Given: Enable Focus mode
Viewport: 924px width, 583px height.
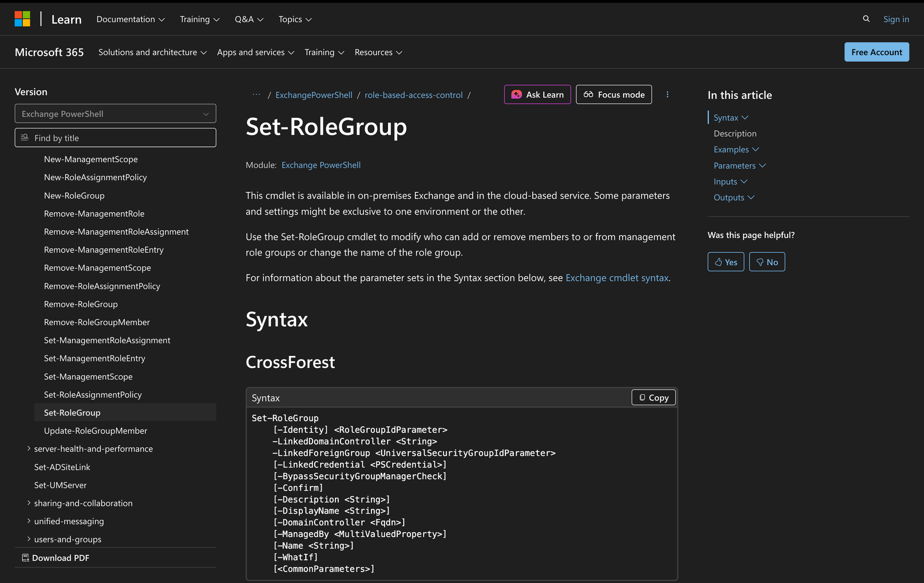Looking at the screenshot, I should tap(614, 94).
